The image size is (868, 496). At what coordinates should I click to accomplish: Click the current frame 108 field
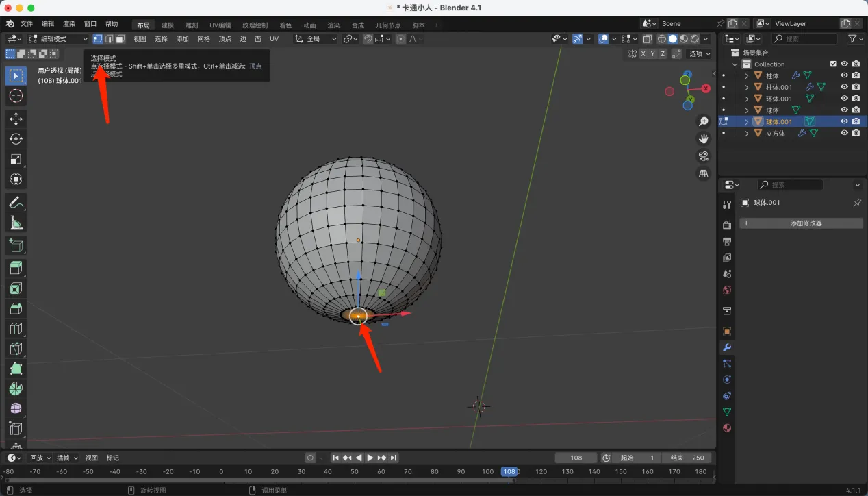pyautogui.click(x=576, y=458)
